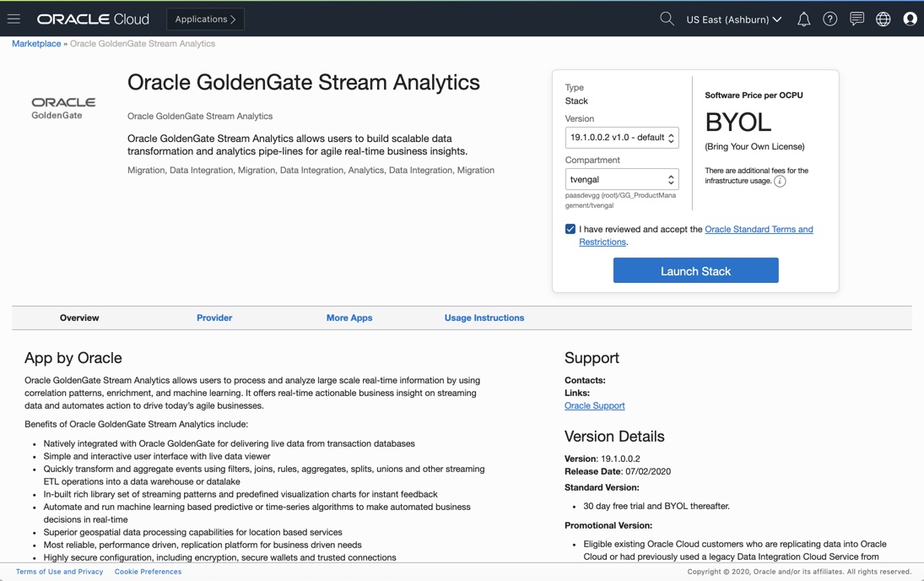Click the infrastructure fees info icon
The image size is (924, 581).
(x=780, y=181)
